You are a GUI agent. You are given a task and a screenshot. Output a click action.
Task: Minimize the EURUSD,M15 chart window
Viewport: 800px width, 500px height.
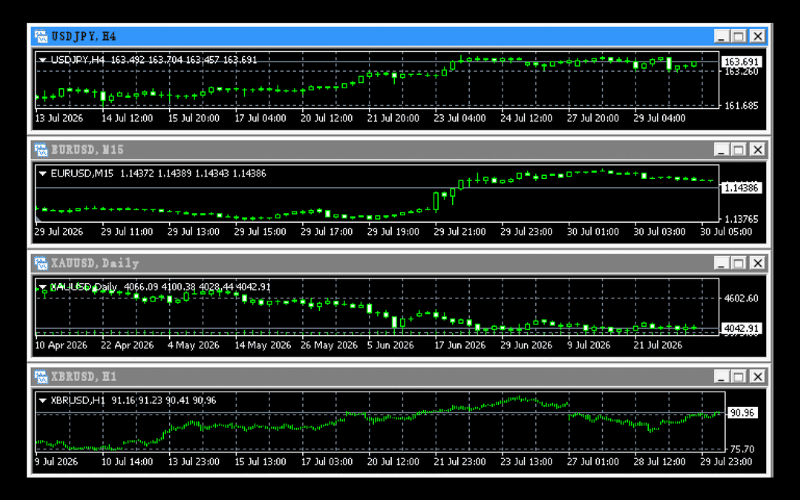[x=721, y=149]
